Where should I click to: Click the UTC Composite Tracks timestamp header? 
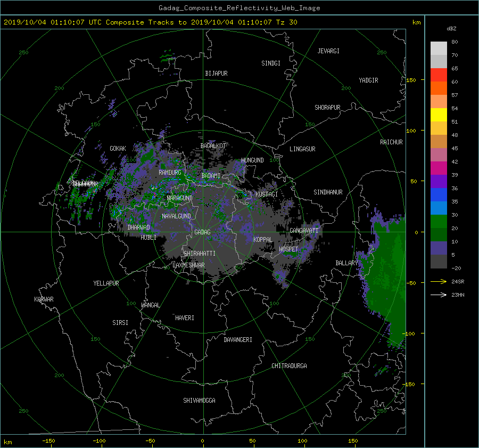click(x=150, y=22)
